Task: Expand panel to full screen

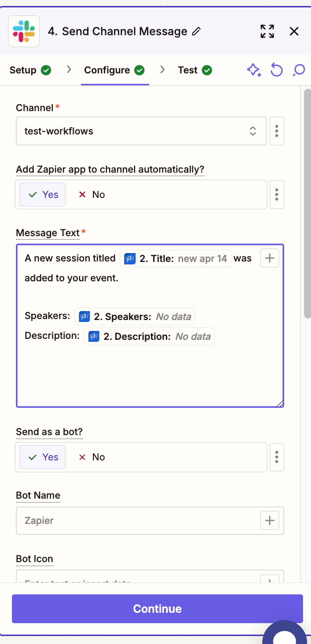Action: click(x=267, y=31)
